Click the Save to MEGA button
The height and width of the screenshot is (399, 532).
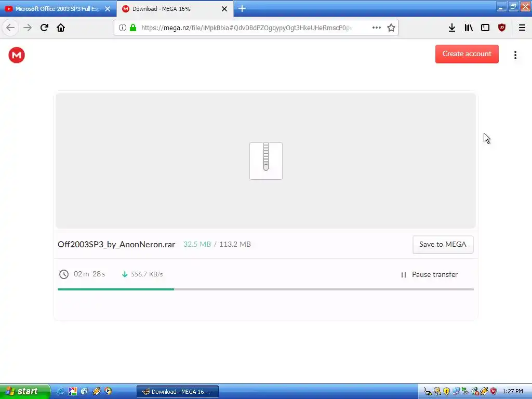(x=443, y=245)
